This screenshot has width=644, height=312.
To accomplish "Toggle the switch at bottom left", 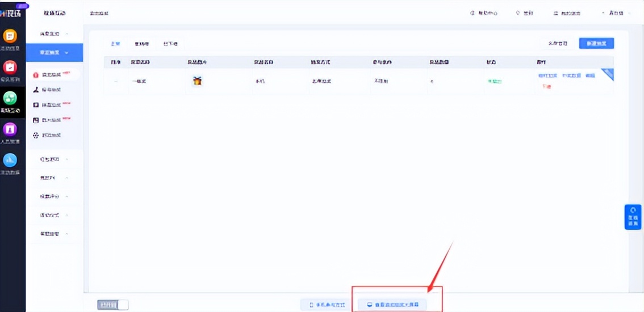I will (113, 305).
